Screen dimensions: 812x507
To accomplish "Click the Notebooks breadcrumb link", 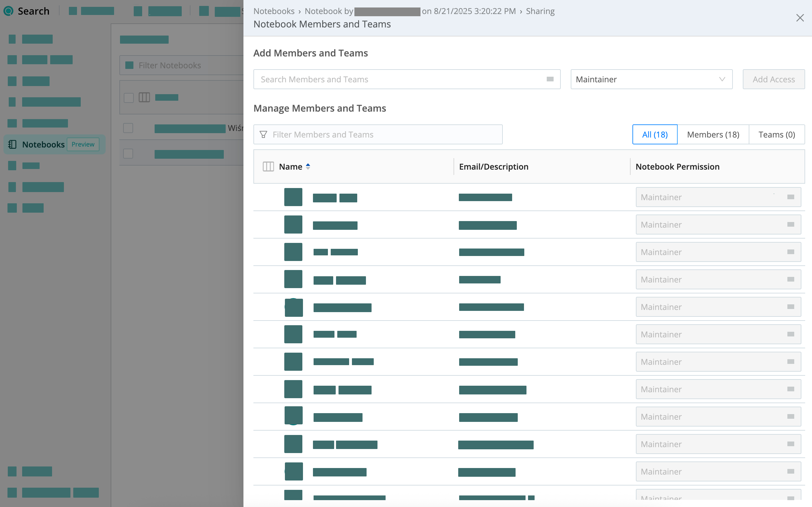I will (274, 11).
